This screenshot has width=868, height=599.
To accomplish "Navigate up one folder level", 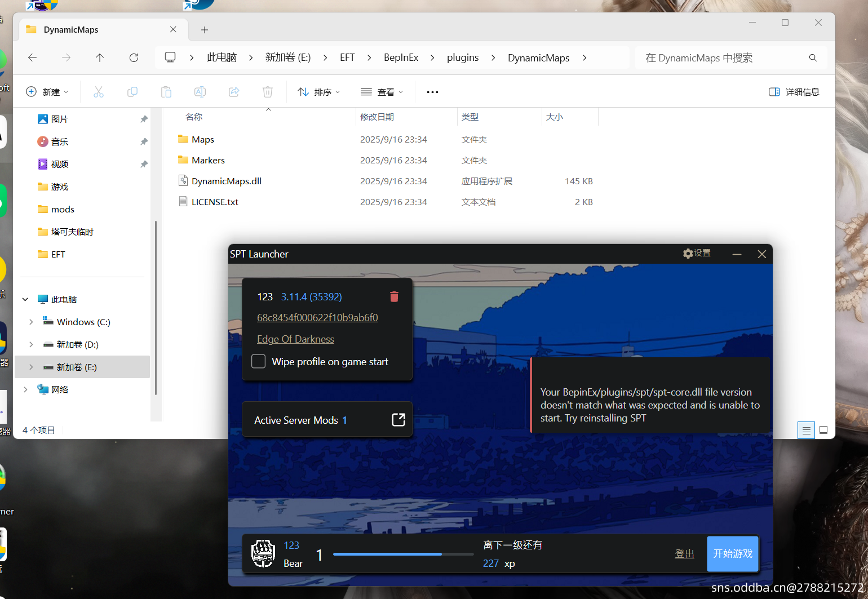I will point(100,57).
